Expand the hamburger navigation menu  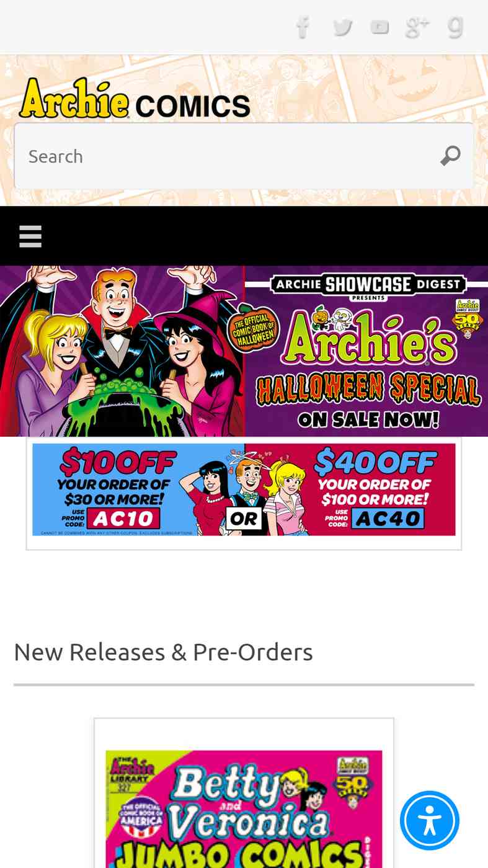click(x=30, y=236)
